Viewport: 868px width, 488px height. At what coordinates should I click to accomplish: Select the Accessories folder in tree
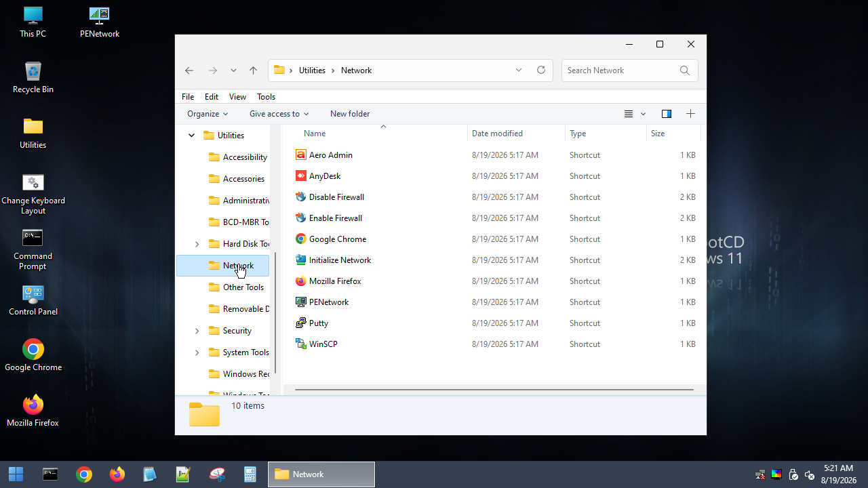(243, 179)
